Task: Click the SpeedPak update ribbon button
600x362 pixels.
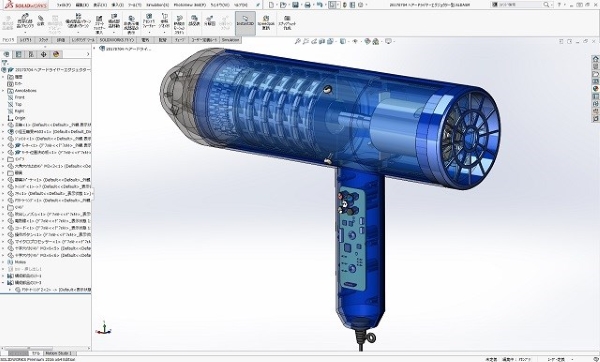Action: 266,23
